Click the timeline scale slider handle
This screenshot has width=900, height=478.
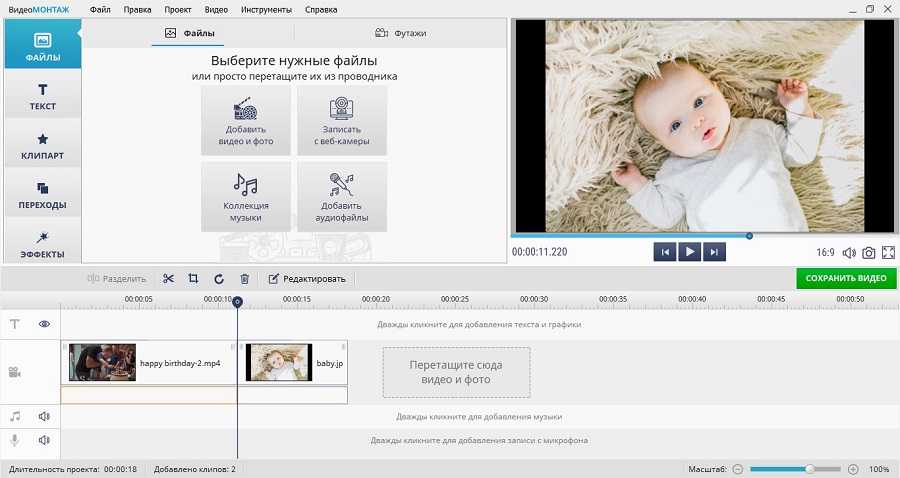tap(809, 469)
